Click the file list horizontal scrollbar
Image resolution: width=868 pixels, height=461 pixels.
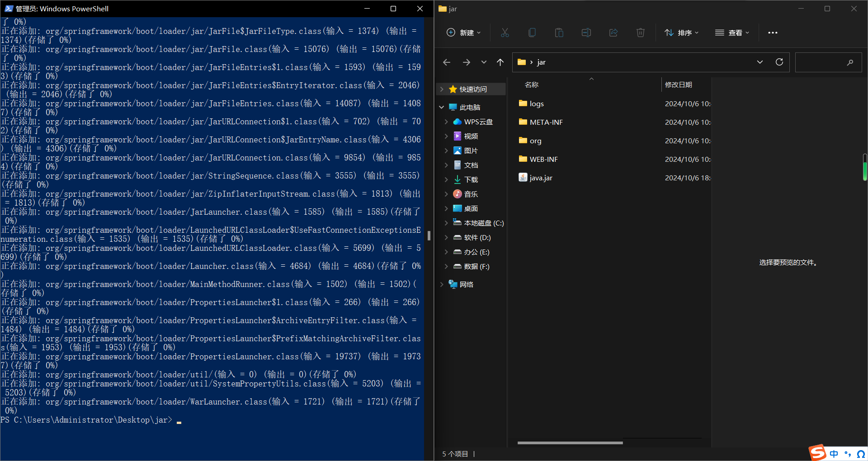pos(570,443)
